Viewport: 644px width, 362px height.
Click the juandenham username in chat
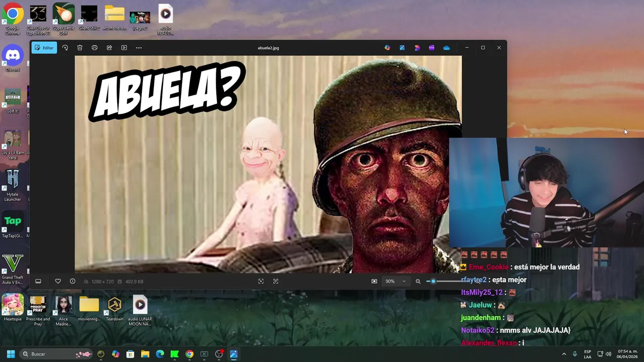480,318
